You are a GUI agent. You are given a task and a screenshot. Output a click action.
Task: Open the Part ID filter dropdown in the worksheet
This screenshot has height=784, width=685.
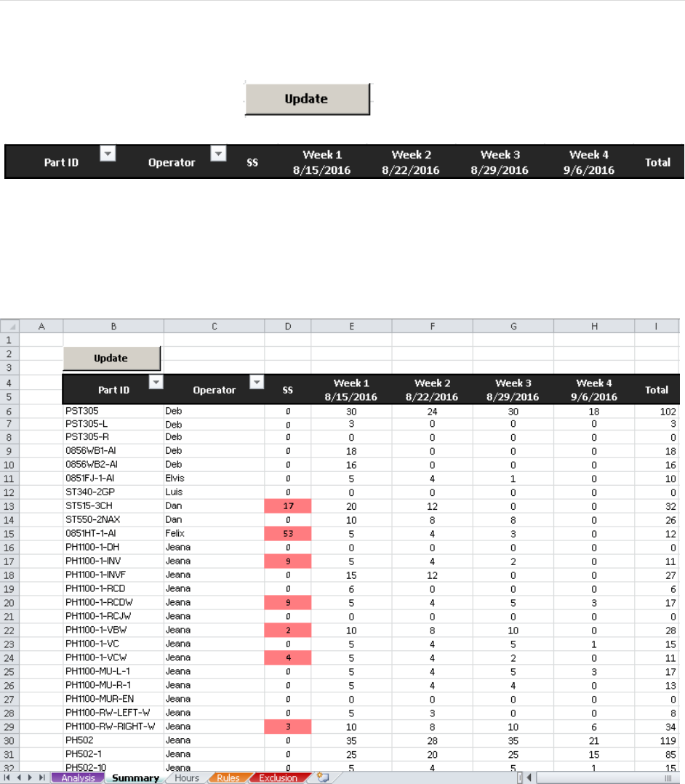tap(156, 383)
